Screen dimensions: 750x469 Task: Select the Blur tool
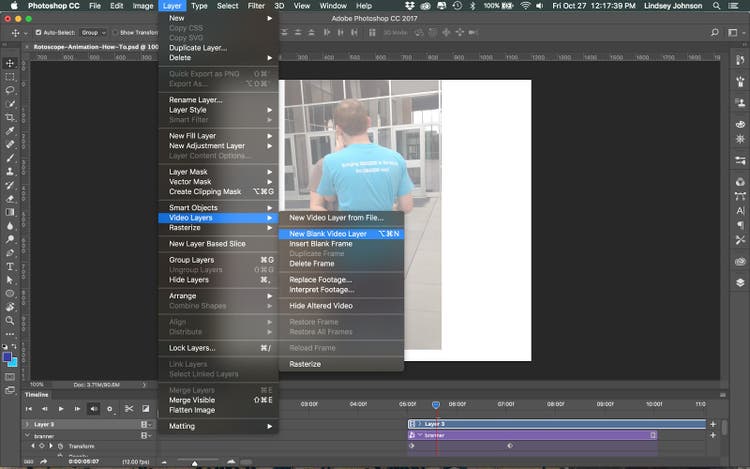10,226
